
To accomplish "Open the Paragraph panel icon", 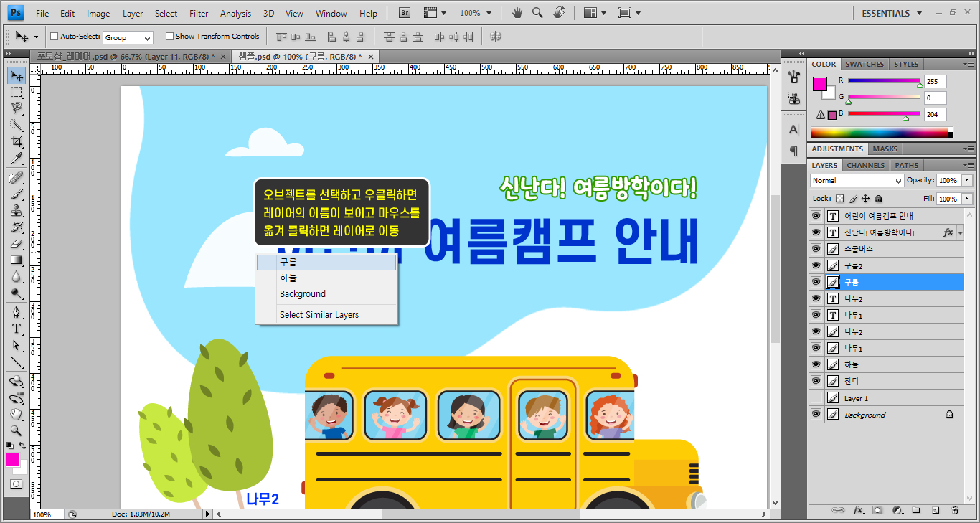I will [x=793, y=151].
